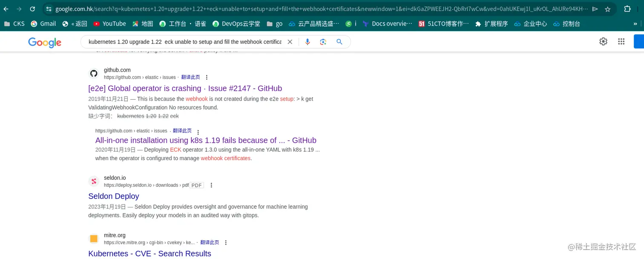The height and width of the screenshot is (259, 644).
Task: Click the PDF label on Seldon result
Action: (x=197, y=185)
